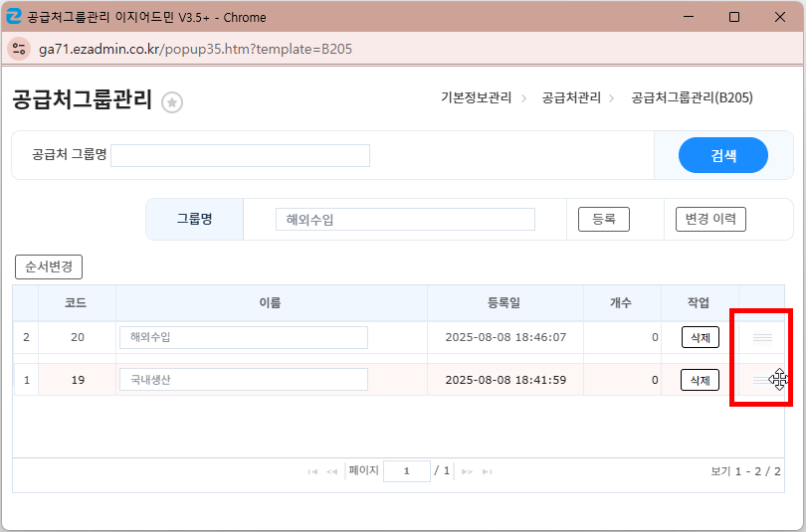Delete the 해외수입 group row
The width and height of the screenshot is (806, 532).
point(700,338)
